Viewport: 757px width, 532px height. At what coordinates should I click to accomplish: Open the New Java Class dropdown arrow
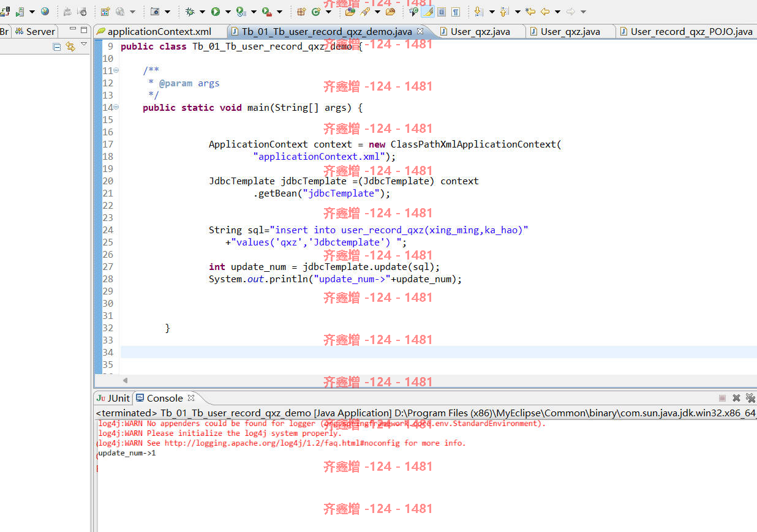tap(328, 12)
